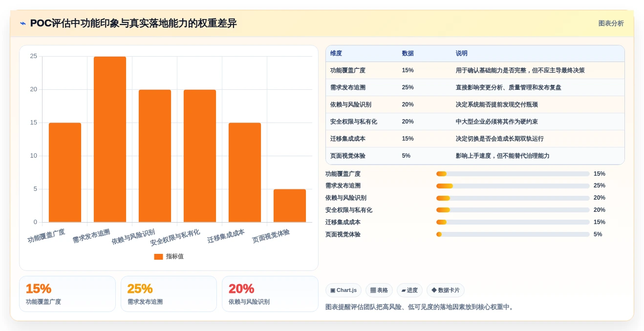The height and width of the screenshot is (331, 644).
Task: Click the 页面视觉体验 bar in chart
Action: [x=290, y=206]
